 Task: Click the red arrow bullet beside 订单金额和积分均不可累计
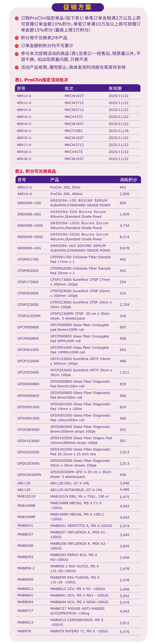[17, 46]
